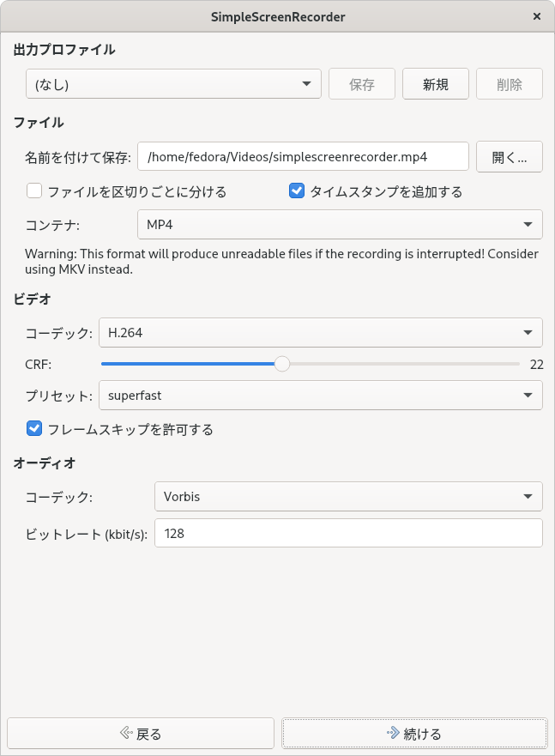
Task: Click the file path input field
Action: point(303,156)
